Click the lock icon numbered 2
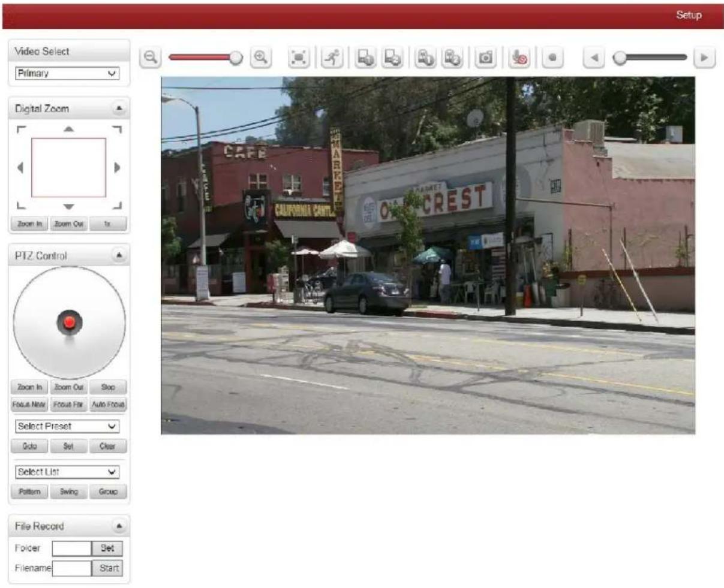This screenshot has width=724, height=588. click(452, 58)
